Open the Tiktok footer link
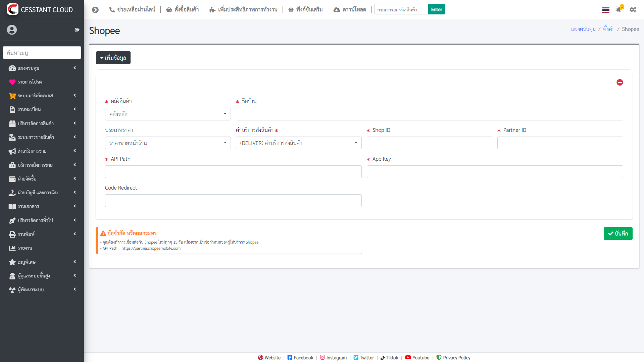The height and width of the screenshot is (362, 644). (x=389, y=358)
